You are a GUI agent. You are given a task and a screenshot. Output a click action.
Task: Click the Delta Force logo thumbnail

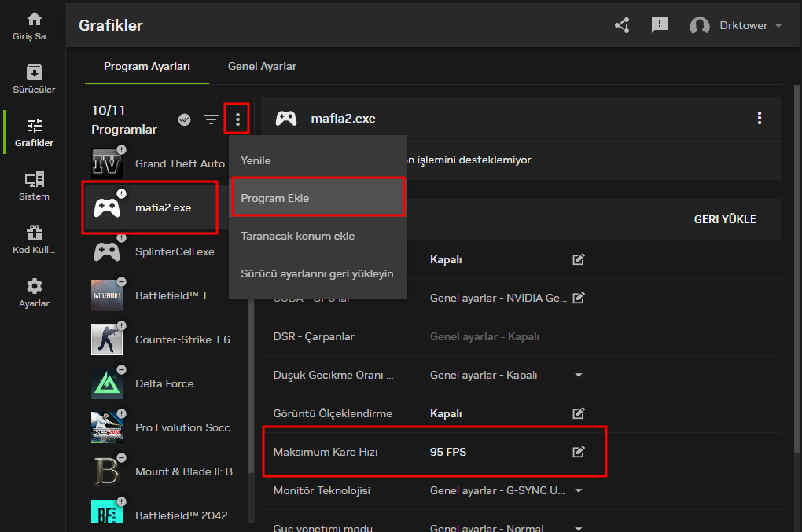coord(107,383)
